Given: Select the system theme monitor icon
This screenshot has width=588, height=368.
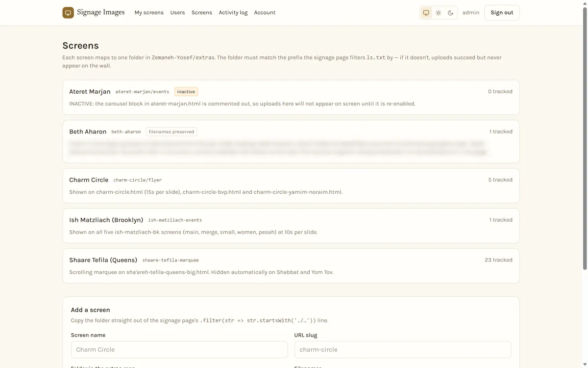Looking at the screenshot, I should (426, 13).
